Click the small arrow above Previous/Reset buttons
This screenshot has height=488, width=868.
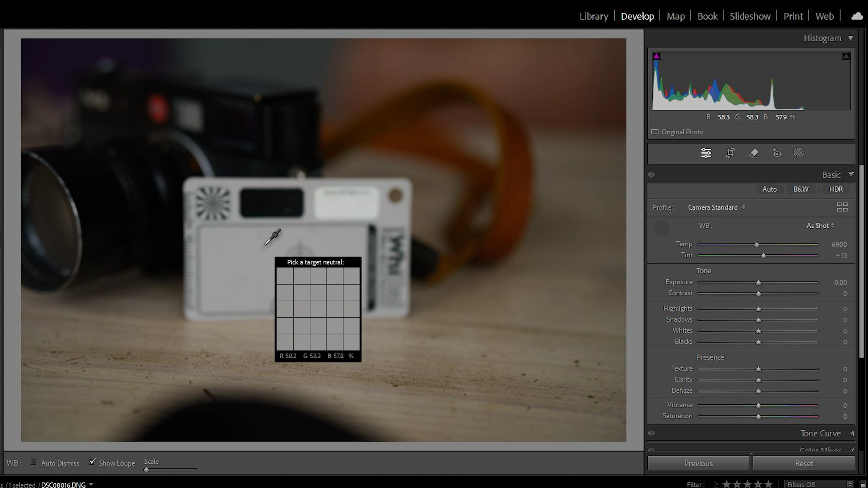click(751, 453)
